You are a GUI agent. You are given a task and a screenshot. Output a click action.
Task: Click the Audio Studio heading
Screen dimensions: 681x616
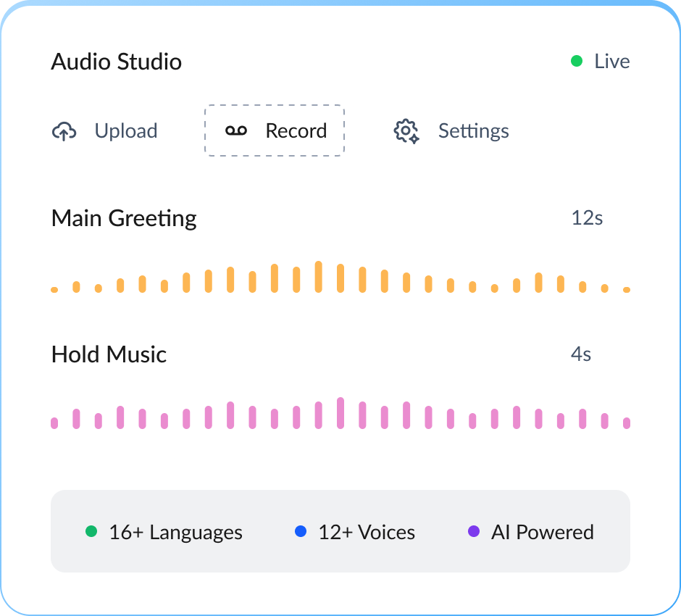tap(116, 62)
